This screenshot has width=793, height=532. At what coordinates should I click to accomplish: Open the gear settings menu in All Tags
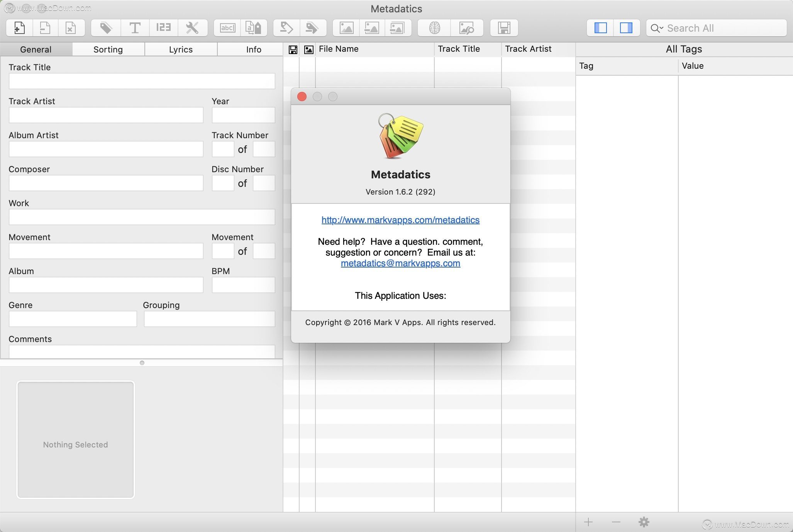(x=644, y=522)
